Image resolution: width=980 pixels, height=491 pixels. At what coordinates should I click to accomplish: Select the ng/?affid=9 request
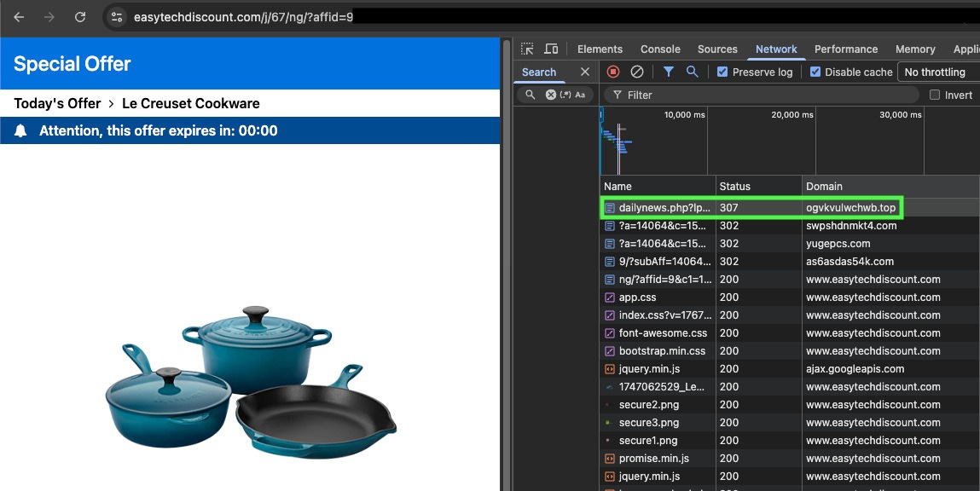[x=790, y=280]
